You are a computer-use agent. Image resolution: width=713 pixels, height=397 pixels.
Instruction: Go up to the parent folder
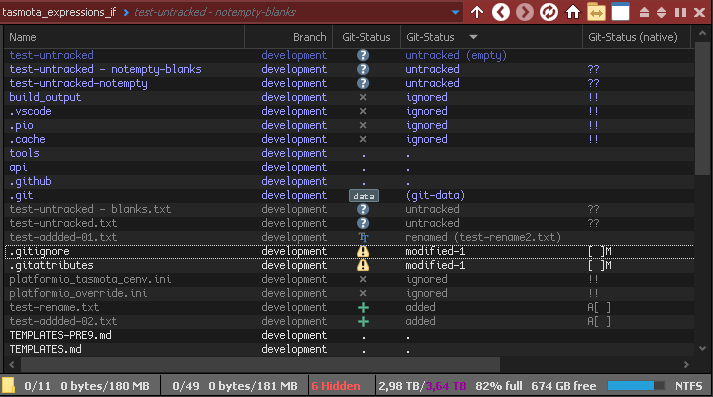477,12
